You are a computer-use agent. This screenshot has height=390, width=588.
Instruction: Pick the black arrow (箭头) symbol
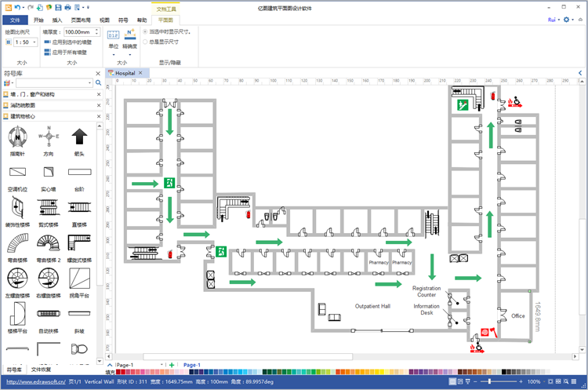click(x=79, y=137)
